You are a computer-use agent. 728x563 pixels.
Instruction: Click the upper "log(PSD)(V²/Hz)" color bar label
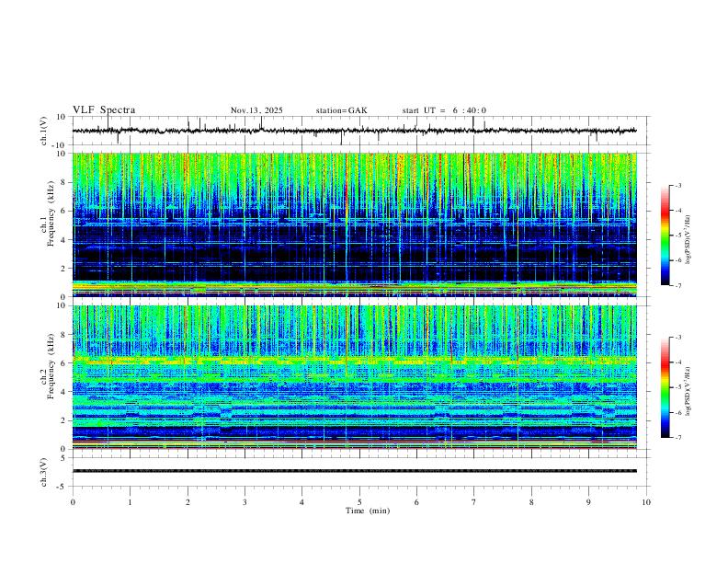coord(688,240)
